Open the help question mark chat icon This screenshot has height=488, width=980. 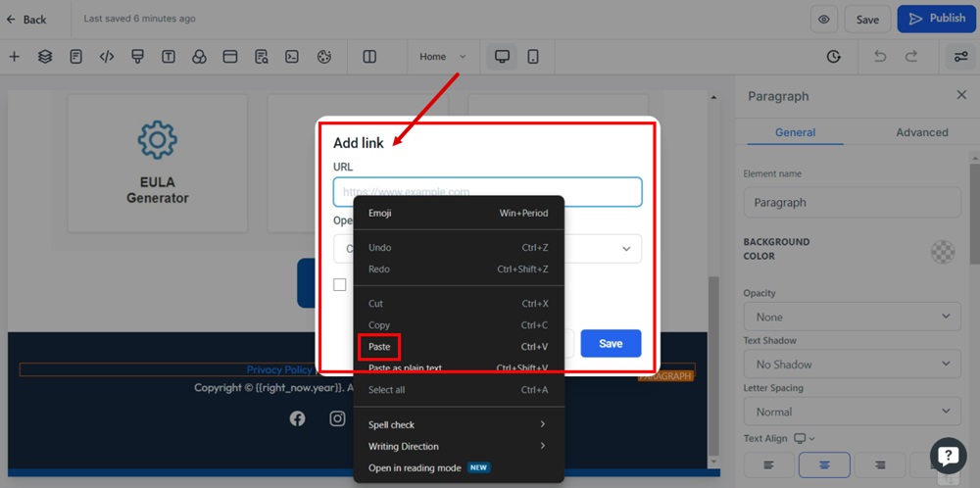click(948, 456)
